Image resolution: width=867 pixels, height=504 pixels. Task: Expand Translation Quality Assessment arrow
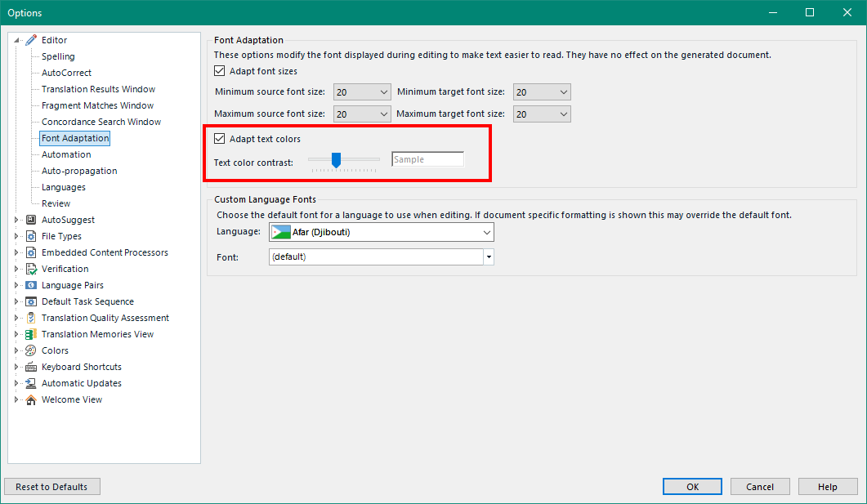(16, 318)
